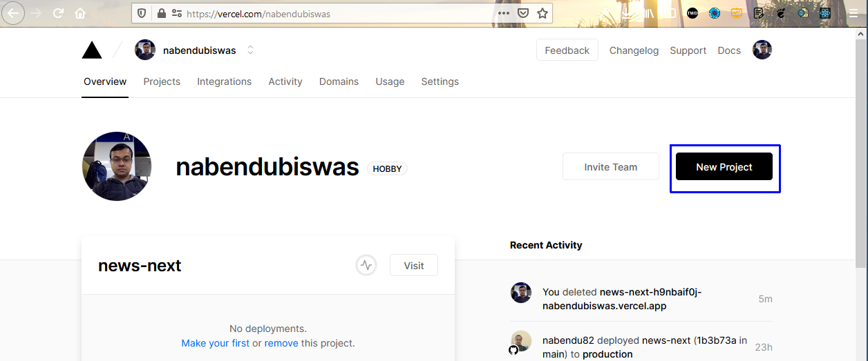Click the Visit button for news-next
Image resolution: width=868 pixels, height=361 pixels.
(x=414, y=266)
